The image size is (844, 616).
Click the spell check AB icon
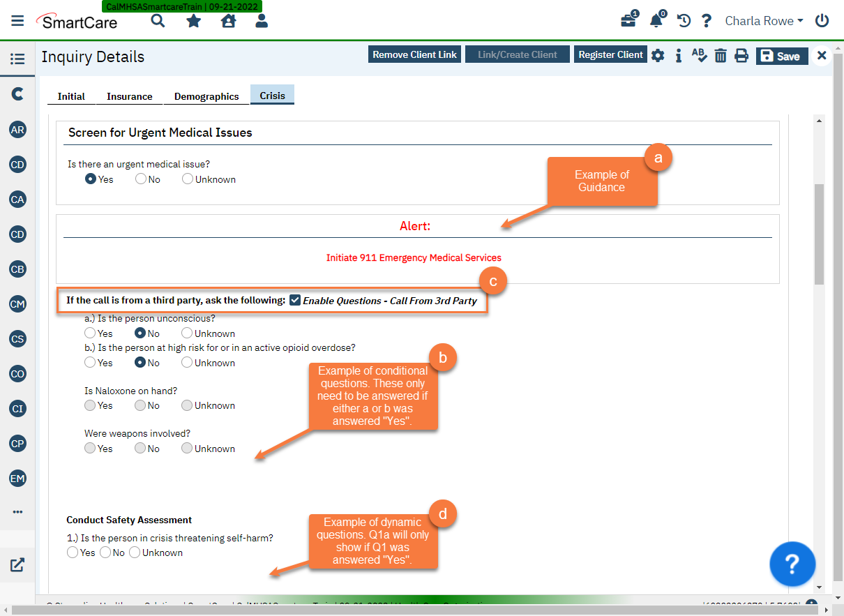click(x=700, y=55)
